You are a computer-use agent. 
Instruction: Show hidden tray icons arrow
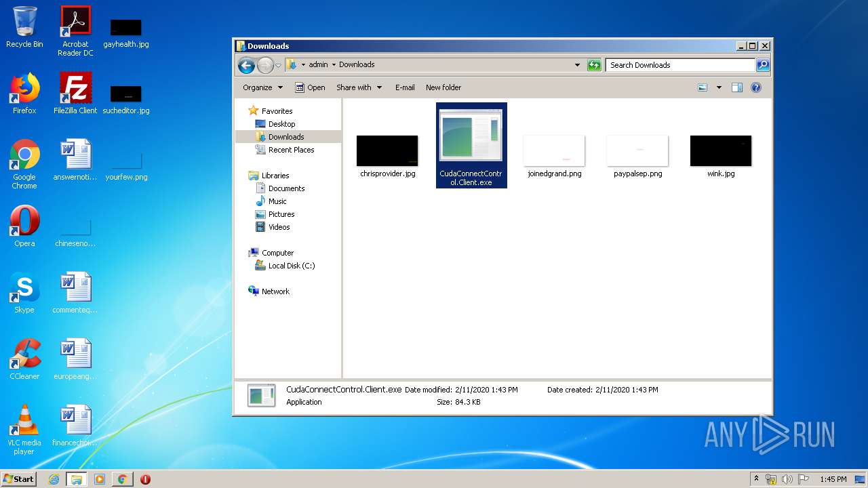point(756,479)
